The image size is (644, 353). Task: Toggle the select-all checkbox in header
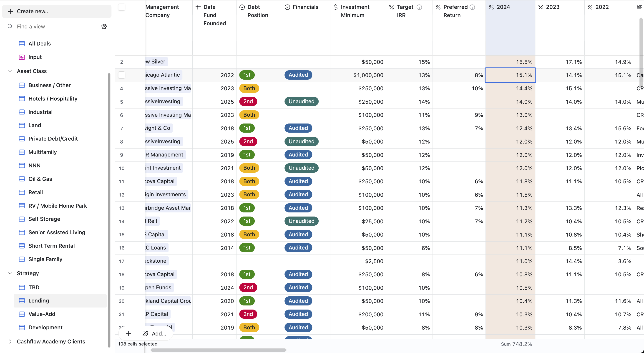click(x=121, y=7)
